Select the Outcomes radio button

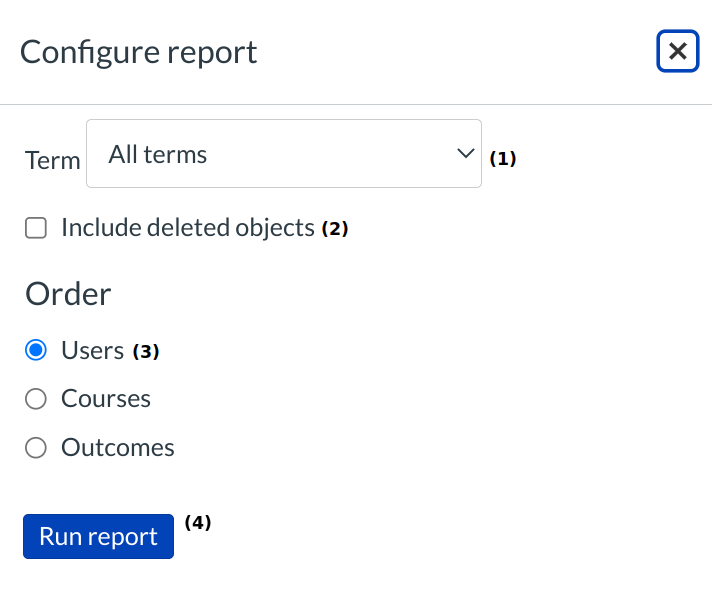[x=36, y=448]
